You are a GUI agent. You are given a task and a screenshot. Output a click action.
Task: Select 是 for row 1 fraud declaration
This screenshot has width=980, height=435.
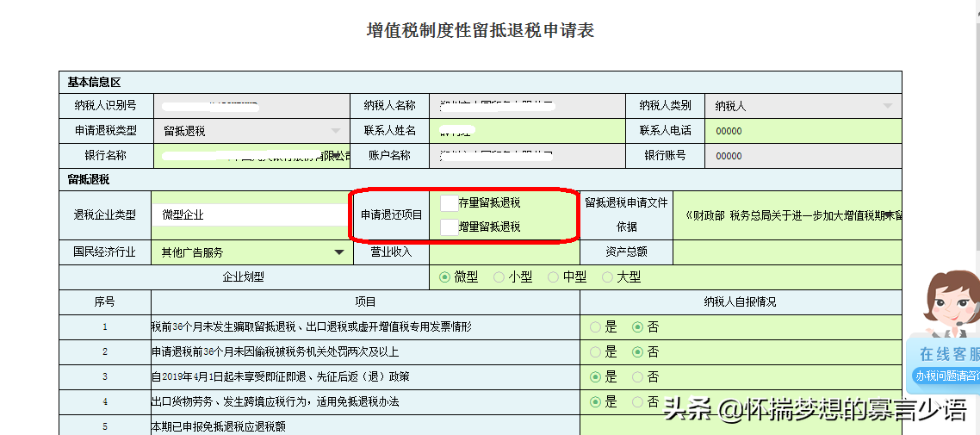(596, 327)
